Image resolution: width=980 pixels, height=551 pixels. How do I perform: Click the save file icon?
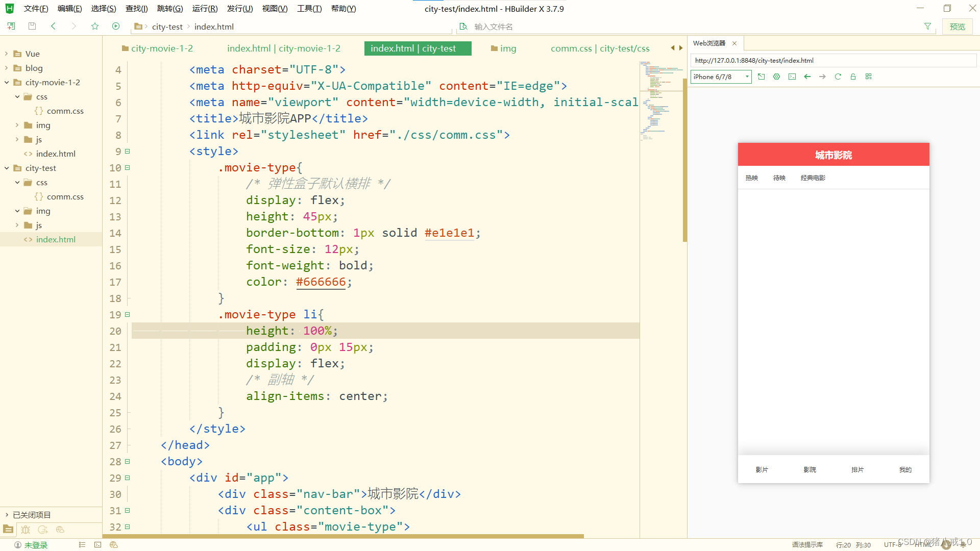pos(32,26)
